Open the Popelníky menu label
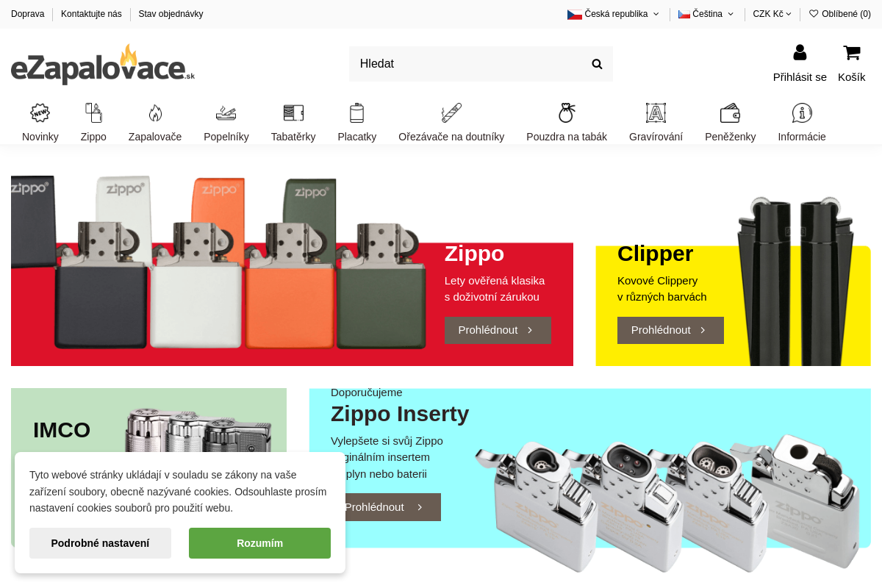882x588 pixels. [226, 137]
